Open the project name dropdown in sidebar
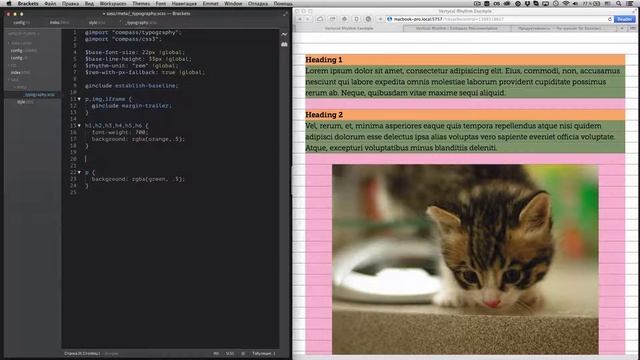 pyautogui.click(x=24, y=34)
